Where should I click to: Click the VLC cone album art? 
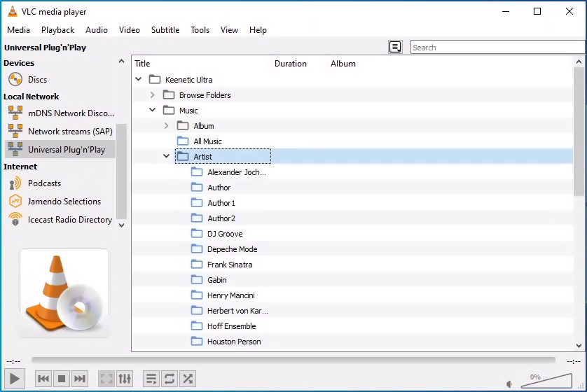tap(64, 293)
